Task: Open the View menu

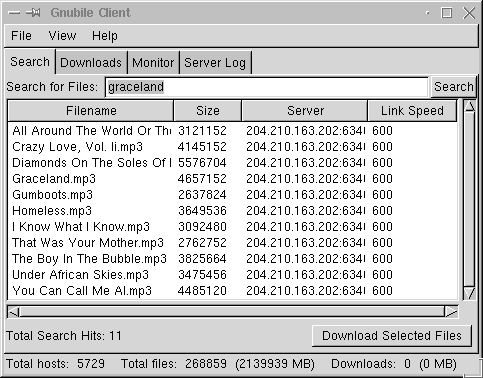Action: [x=62, y=35]
